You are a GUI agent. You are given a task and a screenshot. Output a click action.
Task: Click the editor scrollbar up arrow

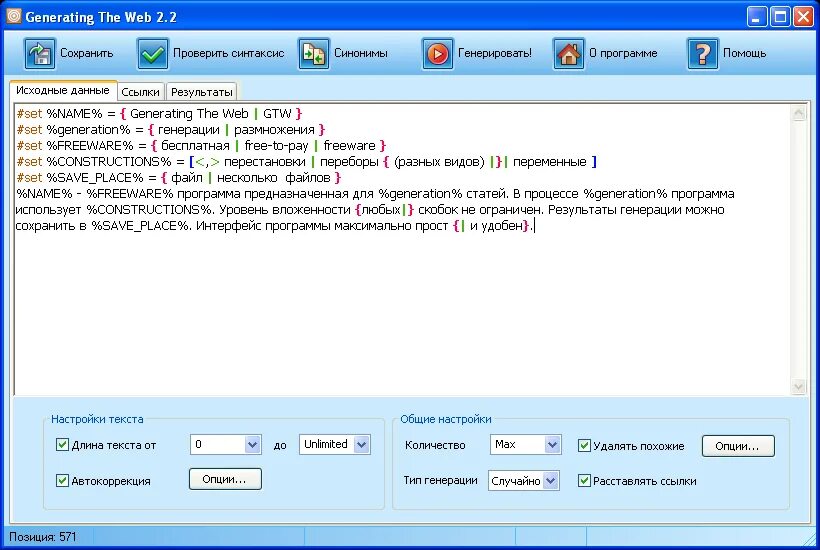(799, 113)
